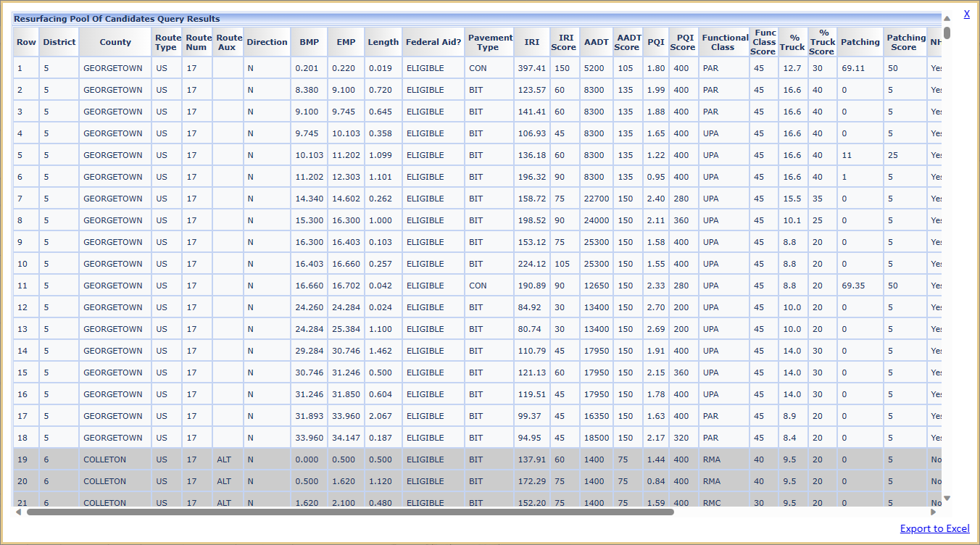Click the horizontal scrollbar thumb
The height and width of the screenshot is (545, 980).
(x=350, y=512)
